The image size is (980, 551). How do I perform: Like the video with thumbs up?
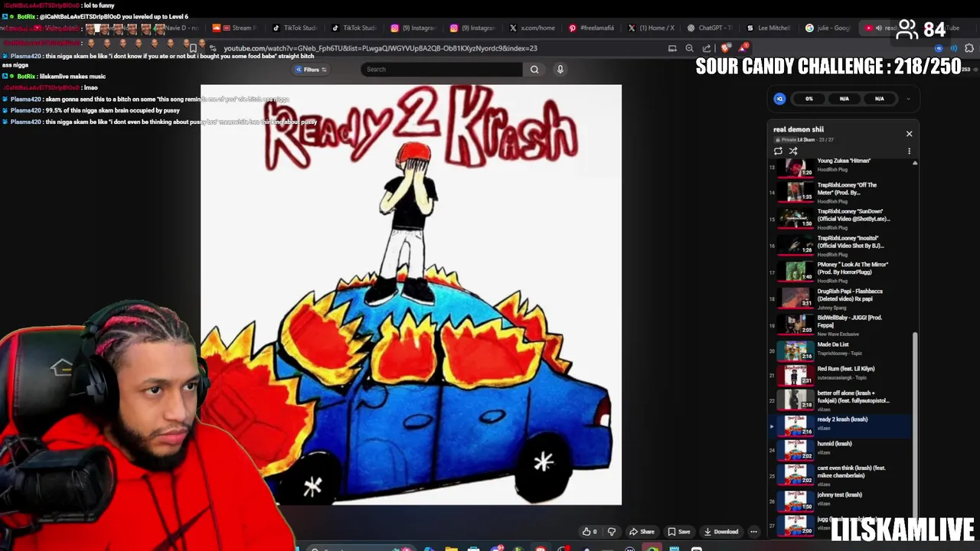[x=589, y=532]
